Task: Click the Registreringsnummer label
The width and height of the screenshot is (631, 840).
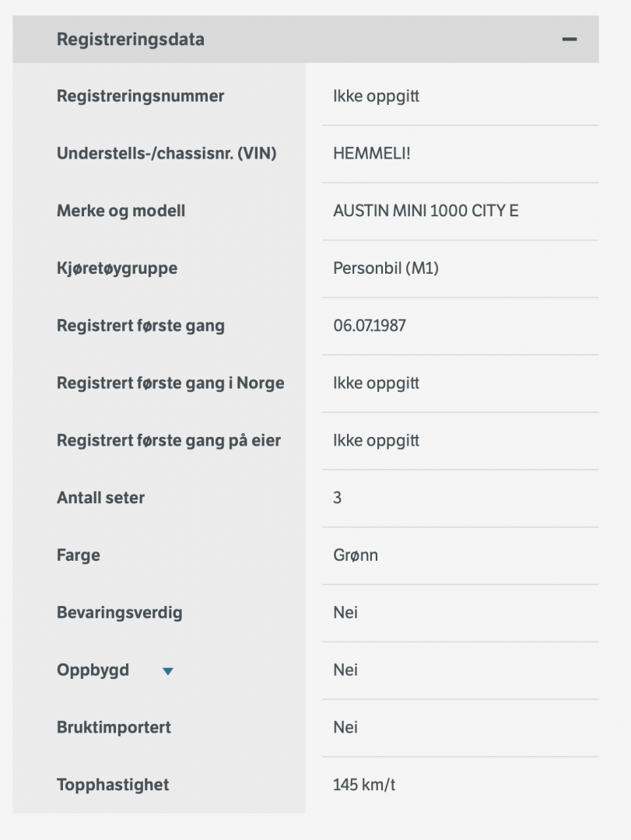Action: pyautogui.click(x=140, y=96)
